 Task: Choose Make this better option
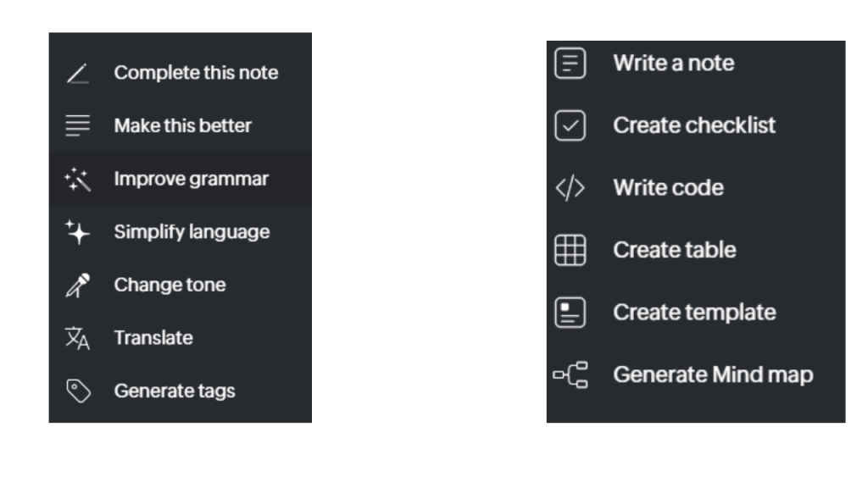click(x=182, y=125)
